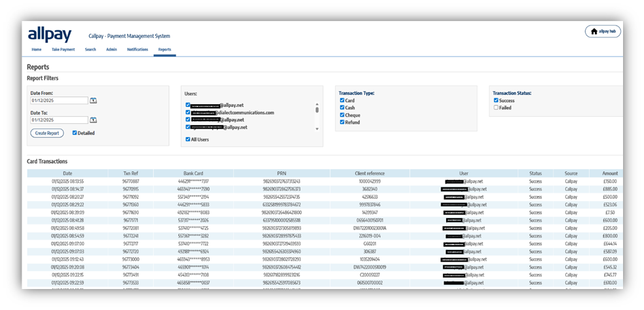This screenshot has width=644, height=310.
Task: Open the Take Payment tab
Action: tap(64, 49)
